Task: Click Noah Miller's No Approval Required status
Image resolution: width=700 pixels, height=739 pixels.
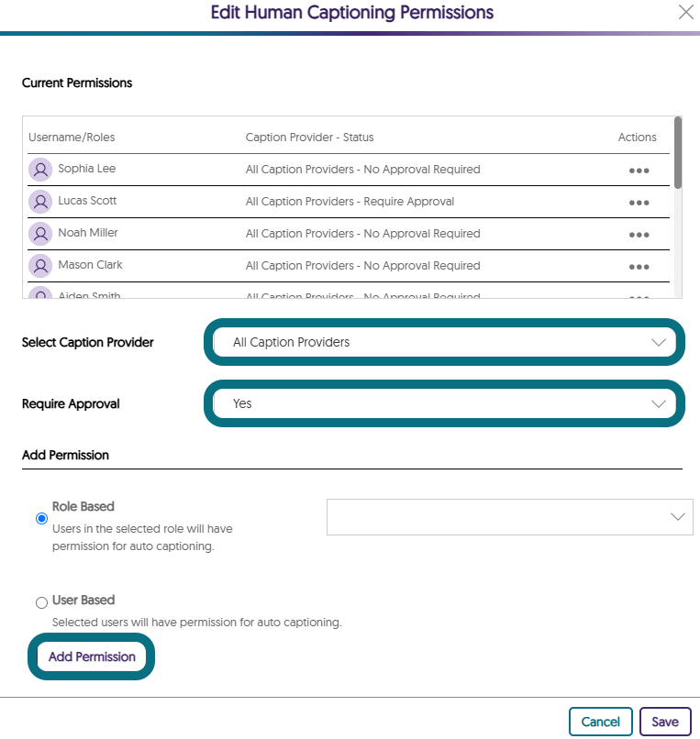Action: pos(422,233)
